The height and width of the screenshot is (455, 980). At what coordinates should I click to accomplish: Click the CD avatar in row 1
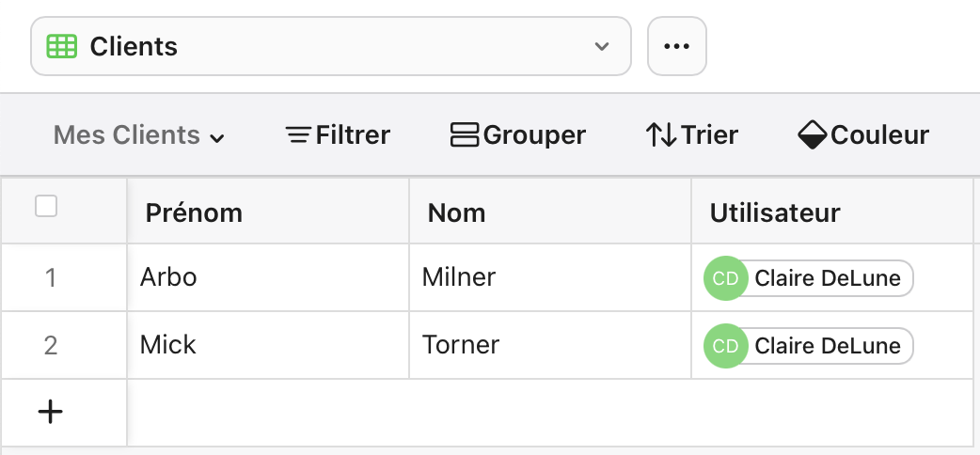tap(725, 278)
